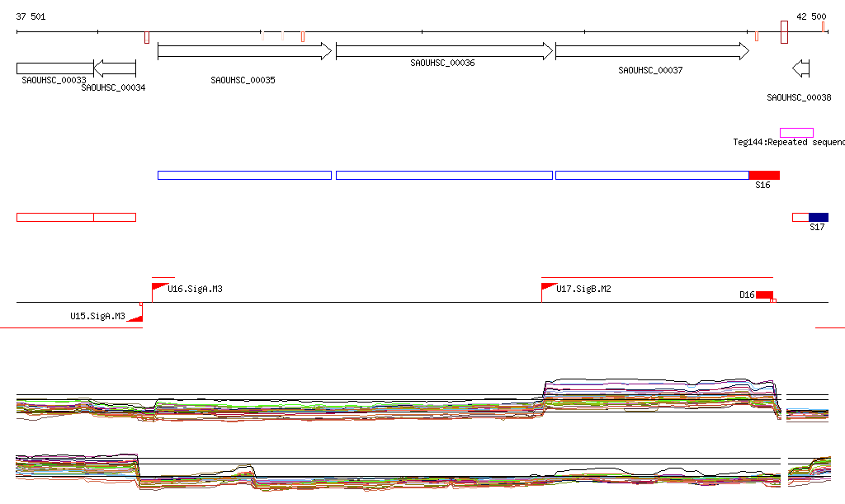
Task: Click the SAOUHSC_00036 text label
Action: pos(442,63)
